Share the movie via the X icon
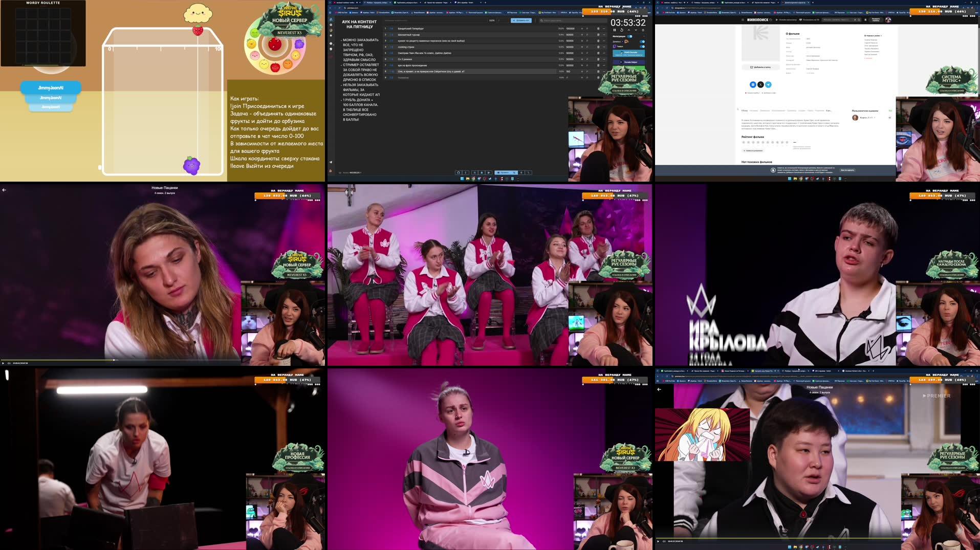 coord(760,84)
